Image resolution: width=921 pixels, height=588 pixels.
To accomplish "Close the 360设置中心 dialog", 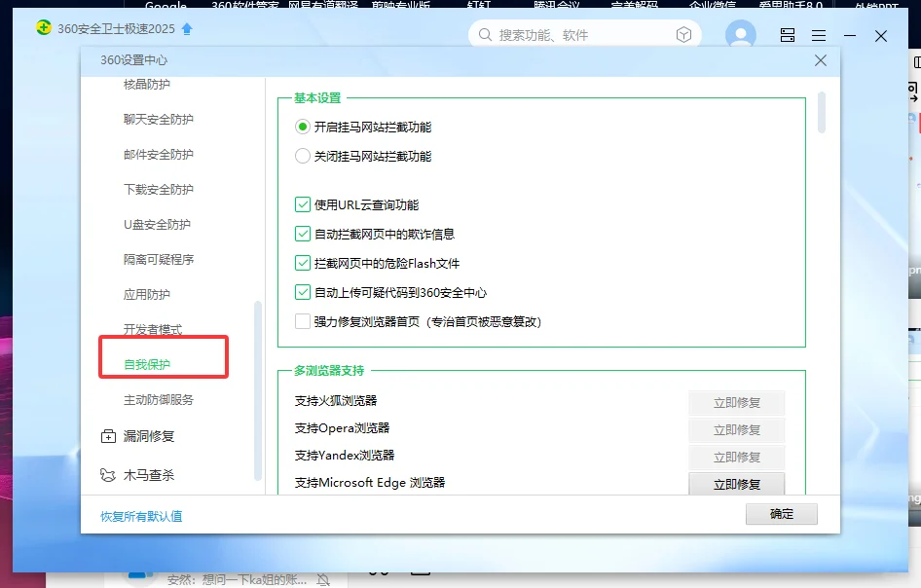I will tap(821, 60).
